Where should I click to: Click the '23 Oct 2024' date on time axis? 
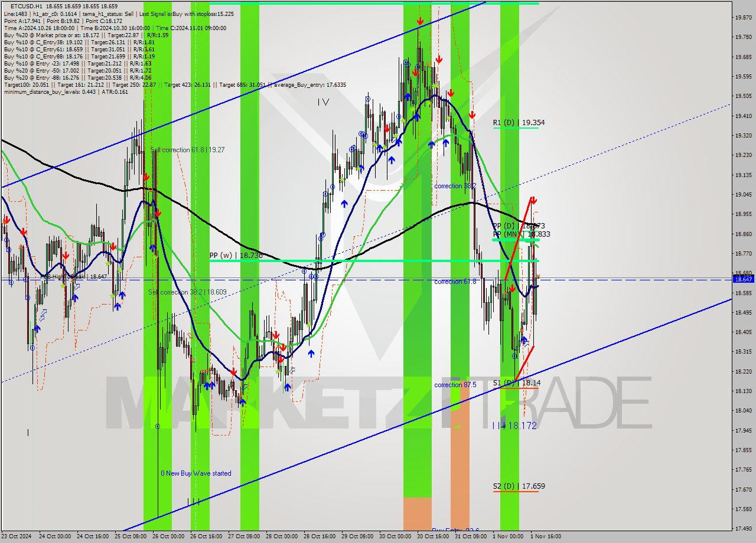16,537
